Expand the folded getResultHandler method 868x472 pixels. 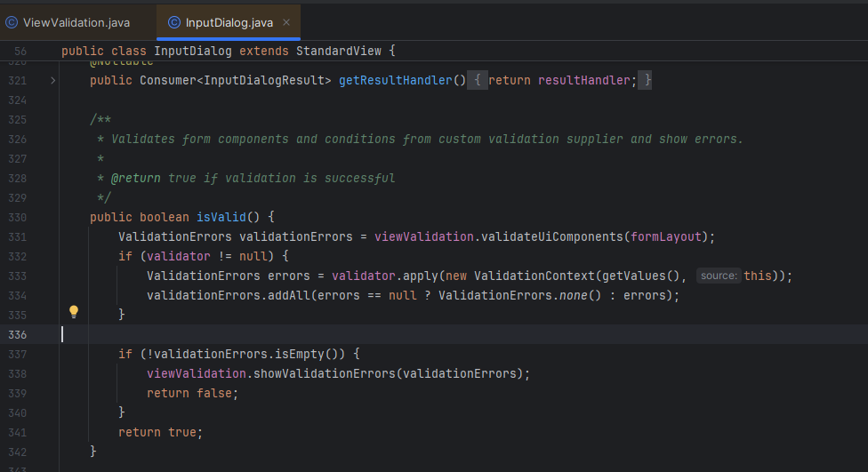(x=53, y=80)
